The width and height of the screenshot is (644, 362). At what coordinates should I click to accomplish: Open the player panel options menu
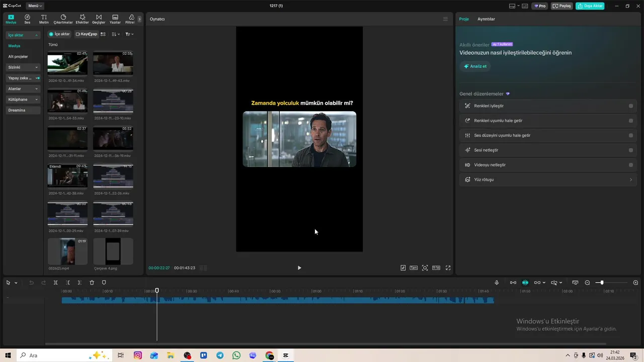[x=445, y=19]
